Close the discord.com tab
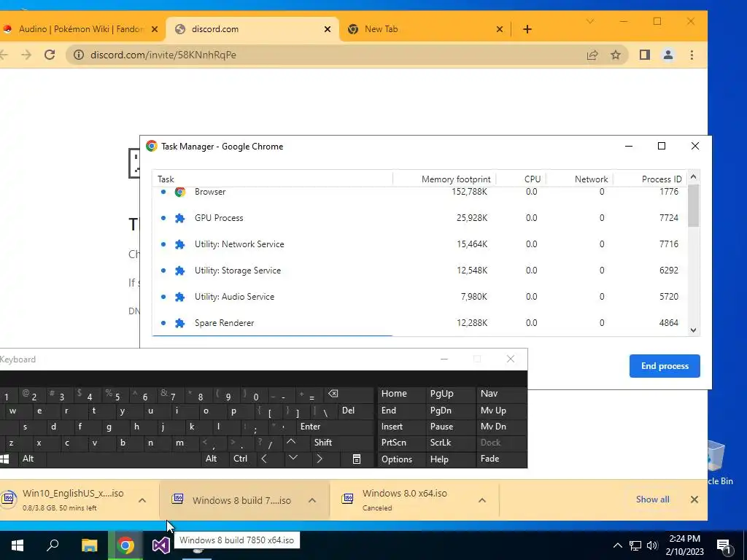The height and width of the screenshot is (560, 747). pos(328,29)
